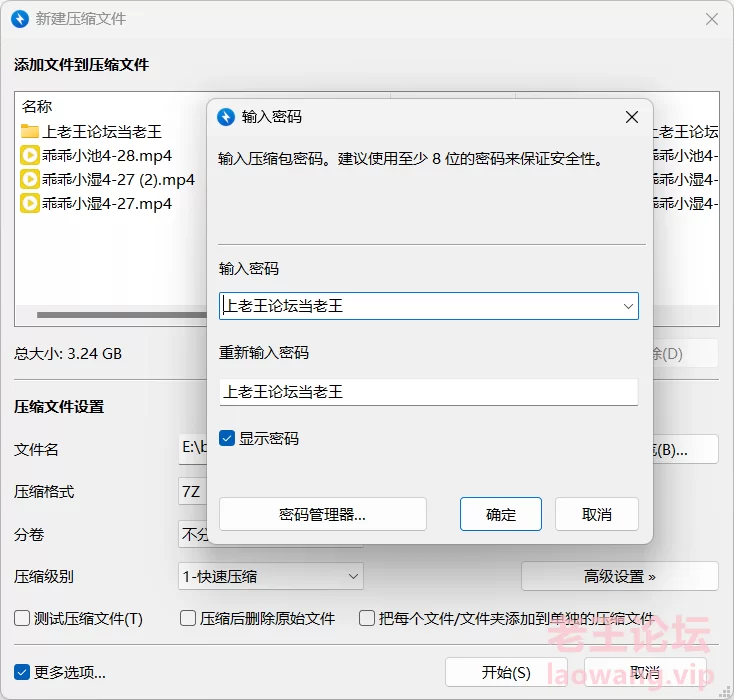Click the video icon of 乖乖小湿4-27.mp4
734x700 pixels.
point(30,204)
